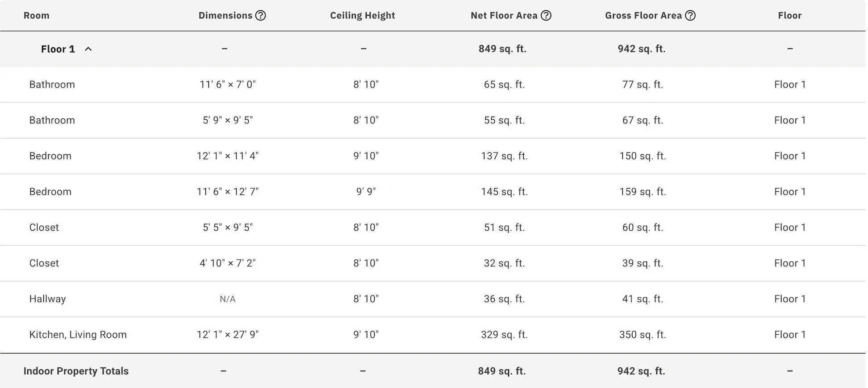
Task: Select the Dimensions column header text
Action: [x=225, y=16]
